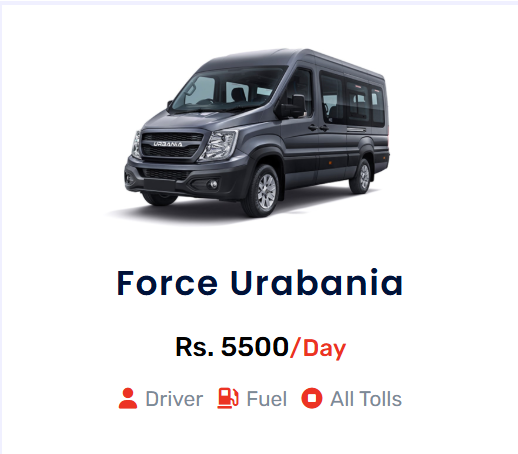
Task: Click the red driver person icon
Action: coord(128,398)
